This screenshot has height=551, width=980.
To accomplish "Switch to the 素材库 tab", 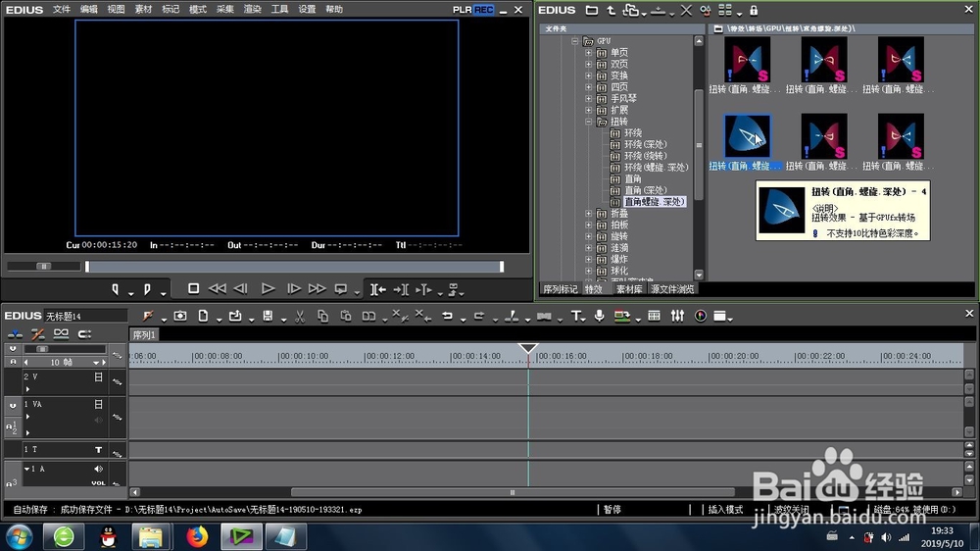I will coord(629,289).
